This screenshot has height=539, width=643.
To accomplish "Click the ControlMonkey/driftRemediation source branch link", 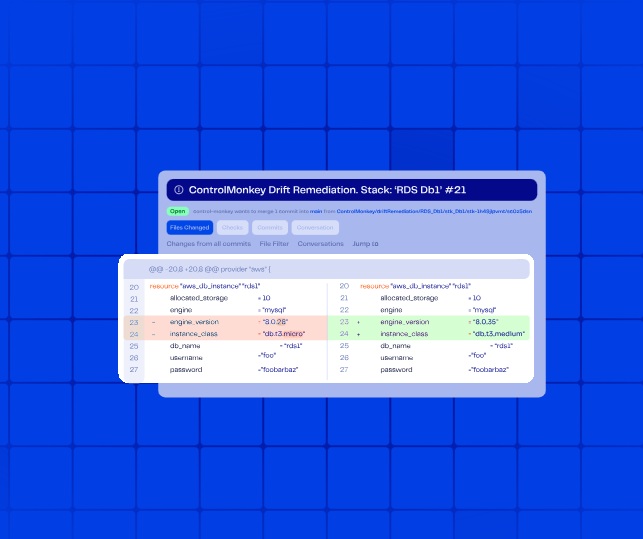I will (x=434, y=212).
